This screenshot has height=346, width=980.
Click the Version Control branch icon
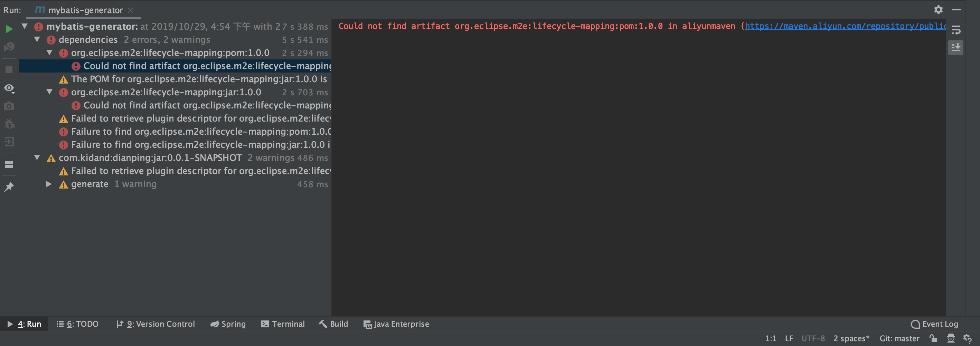click(120, 324)
